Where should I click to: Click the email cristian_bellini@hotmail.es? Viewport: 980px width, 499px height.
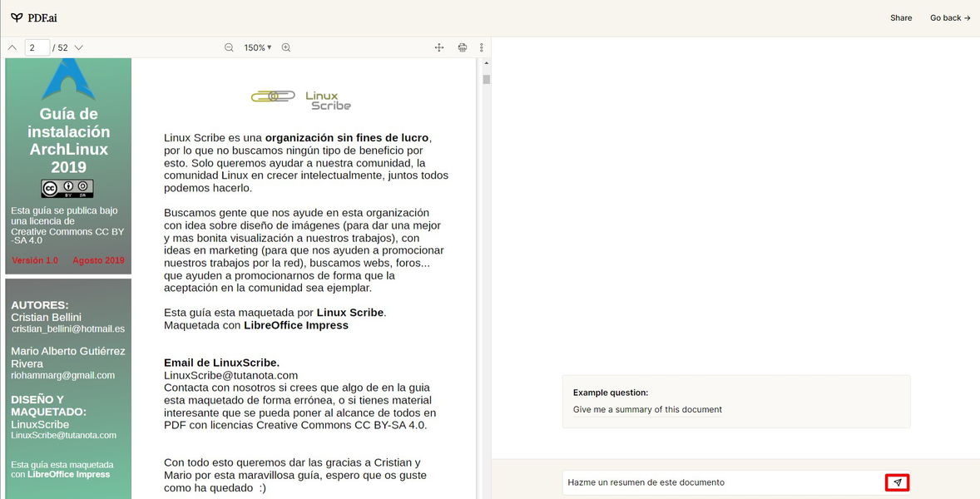68,329
